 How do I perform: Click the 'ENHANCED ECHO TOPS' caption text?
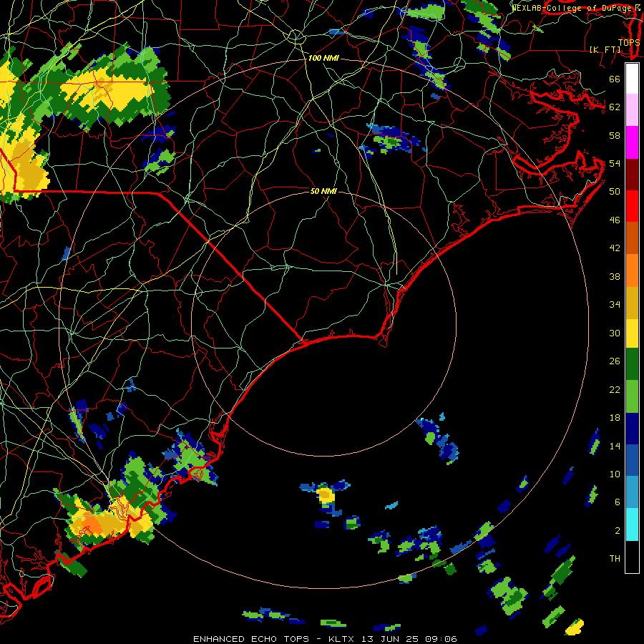point(251,639)
